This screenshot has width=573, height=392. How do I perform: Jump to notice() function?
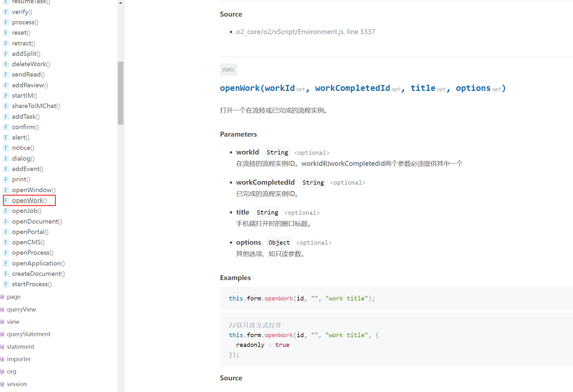23,148
